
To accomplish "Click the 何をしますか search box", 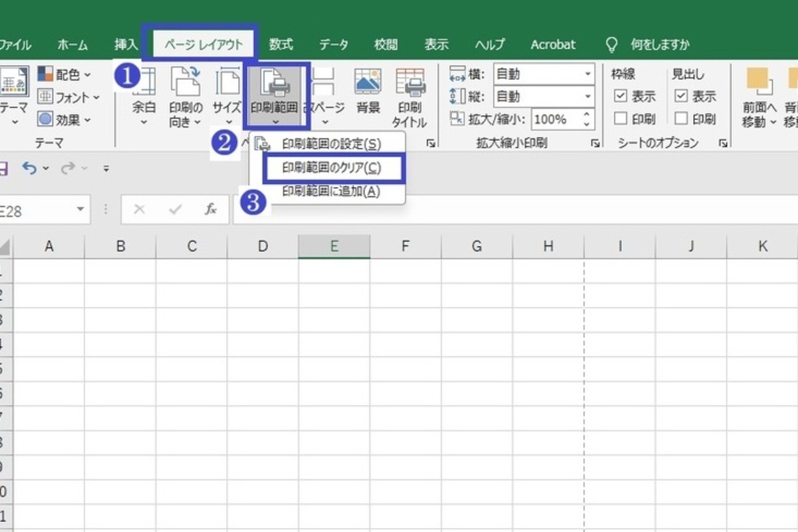I will (x=659, y=45).
